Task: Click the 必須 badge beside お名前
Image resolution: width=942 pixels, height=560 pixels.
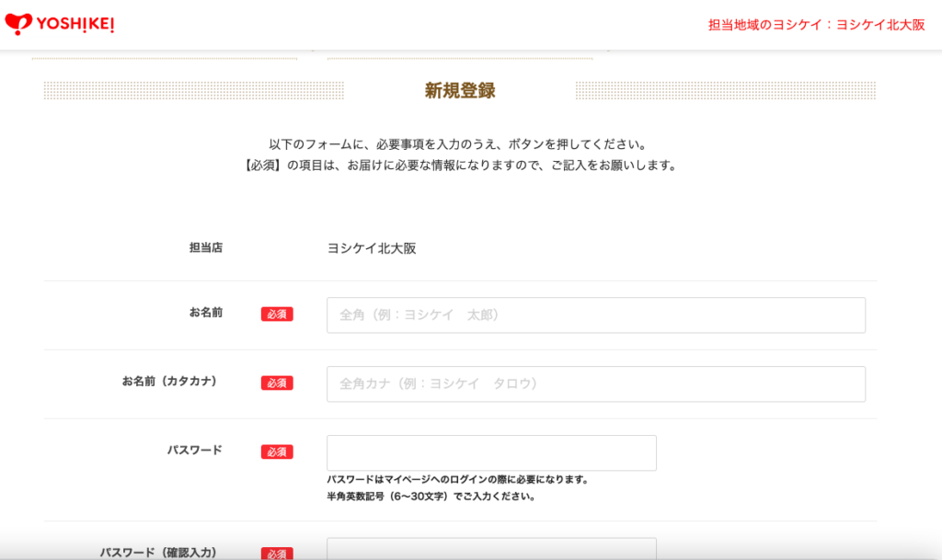Action: pyautogui.click(x=277, y=314)
